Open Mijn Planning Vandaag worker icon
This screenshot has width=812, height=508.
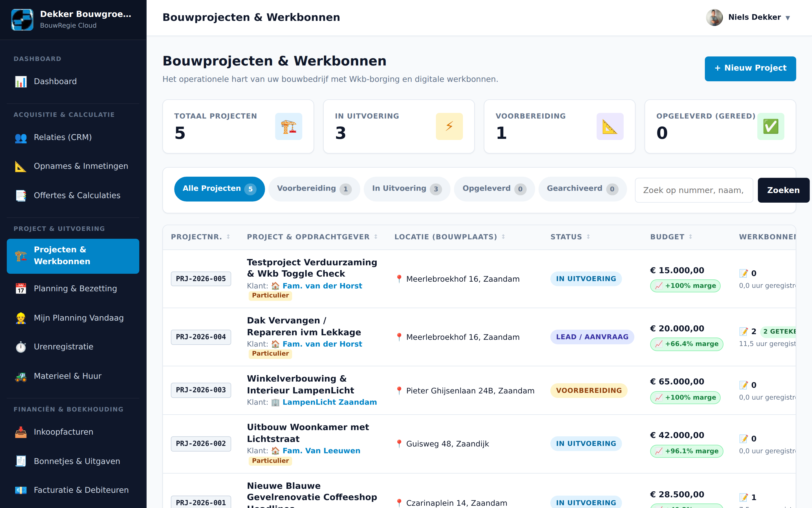click(x=21, y=318)
